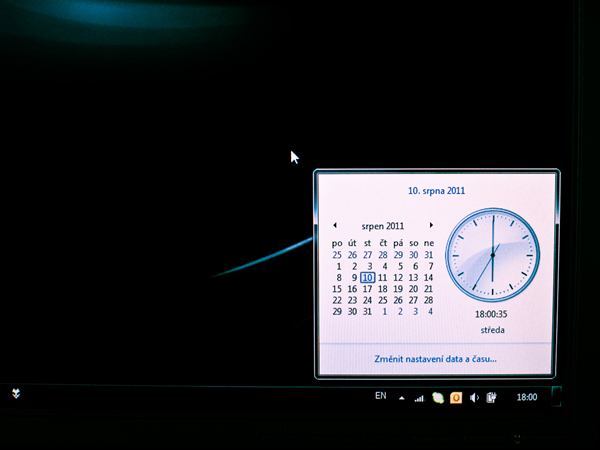Viewport: 600px width, 450px height.
Task: Click the orange square tray icon
Action: tap(456, 398)
